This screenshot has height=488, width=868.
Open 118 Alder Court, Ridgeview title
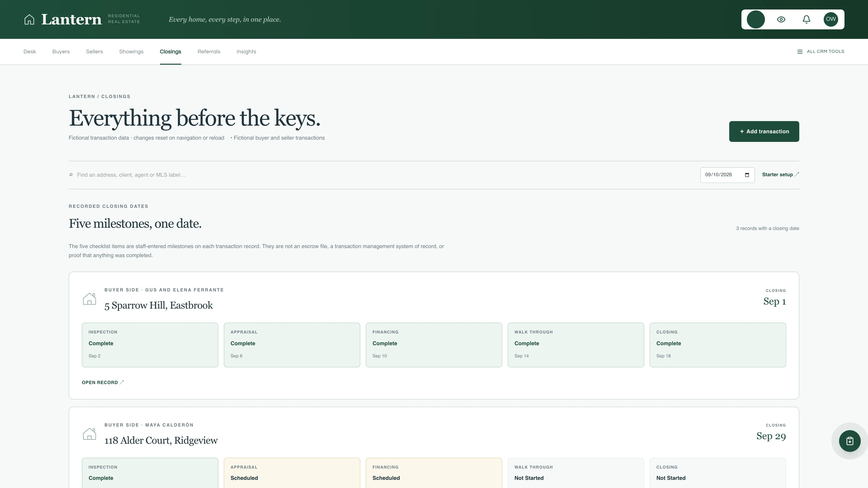coord(161,440)
